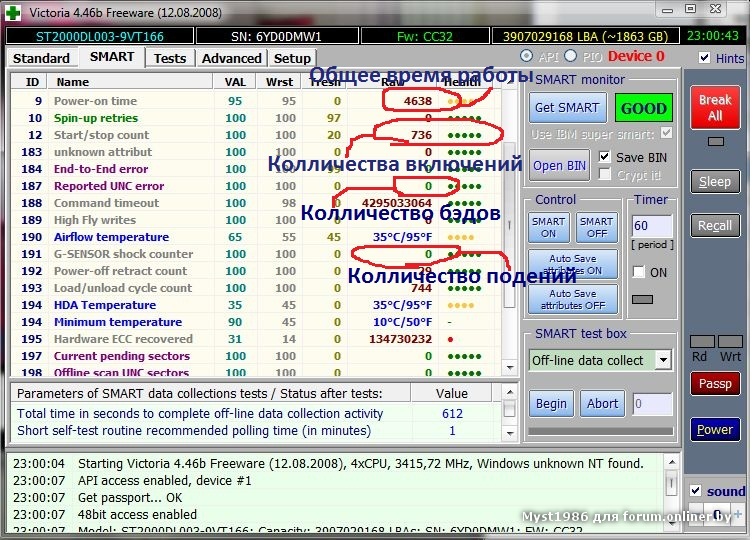The height and width of the screenshot is (540, 754).
Task: Toggle the sound checkbox
Action: pyautogui.click(x=695, y=490)
